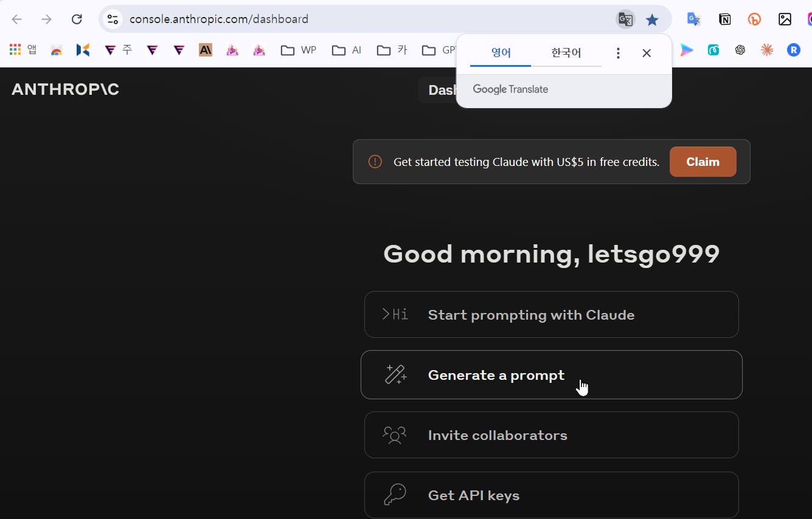Open the Anthropic A\ bookmark icon
812x519 pixels.
pyautogui.click(x=206, y=50)
